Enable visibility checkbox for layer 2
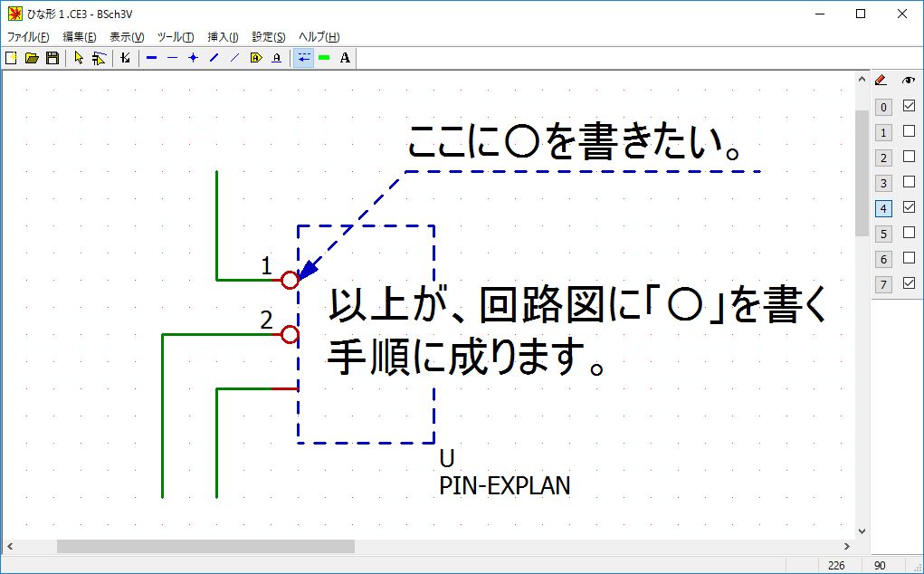Viewport: 924px width, 574px height. [x=909, y=156]
